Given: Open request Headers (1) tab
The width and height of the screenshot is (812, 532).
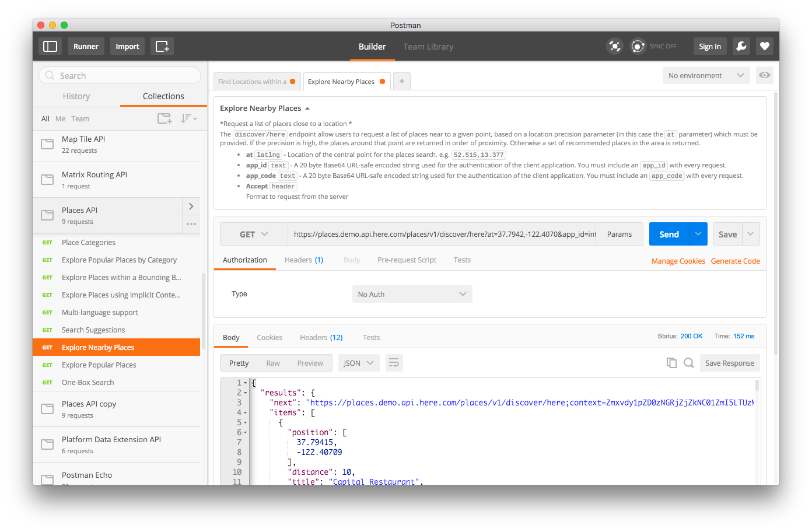Looking at the screenshot, I should [x=304, y=260].
